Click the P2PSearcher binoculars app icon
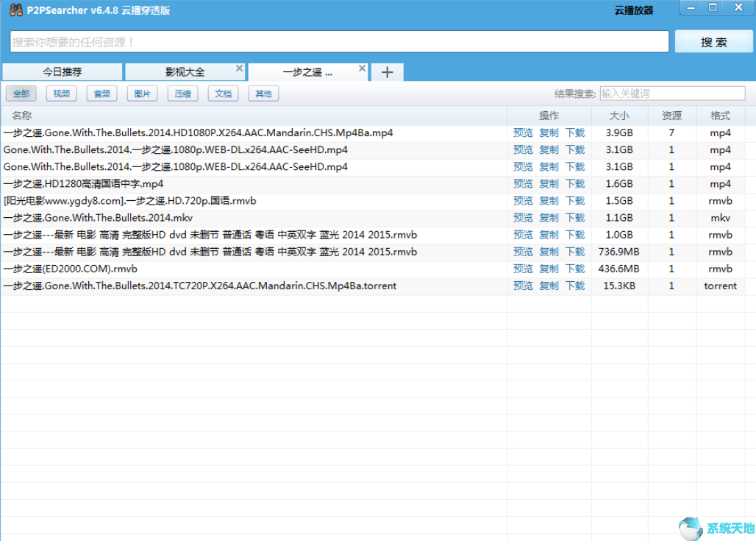756x541 pixels. pyautogui.click(x=16, y=10)
